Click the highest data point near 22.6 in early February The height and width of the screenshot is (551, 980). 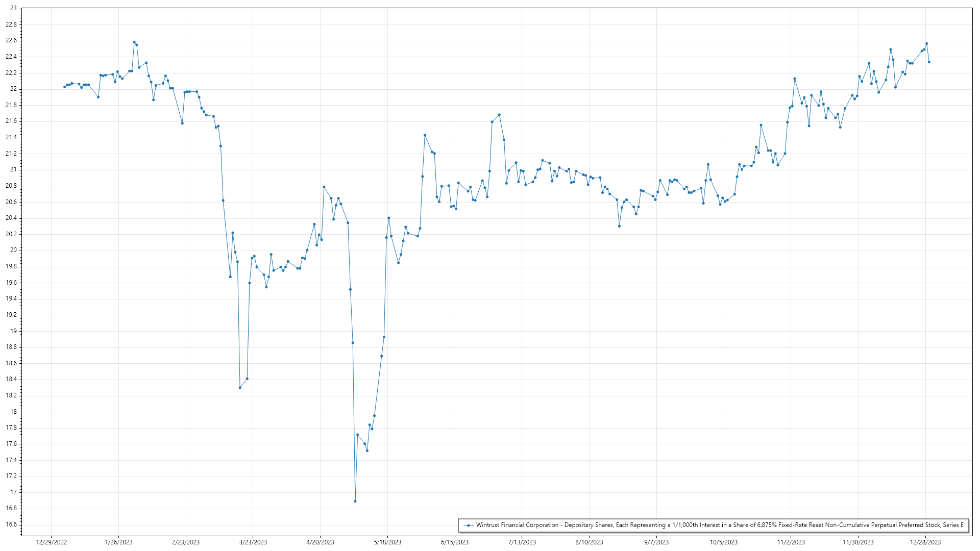pos(134,42)
